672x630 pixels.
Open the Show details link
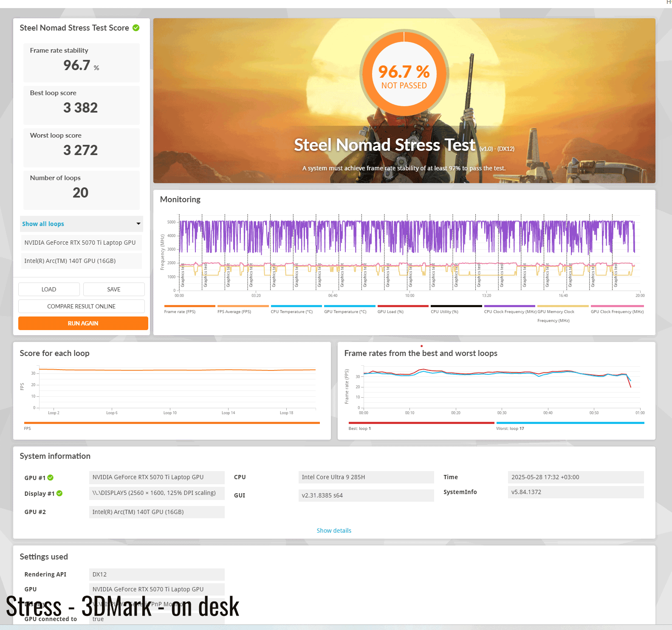334,531
